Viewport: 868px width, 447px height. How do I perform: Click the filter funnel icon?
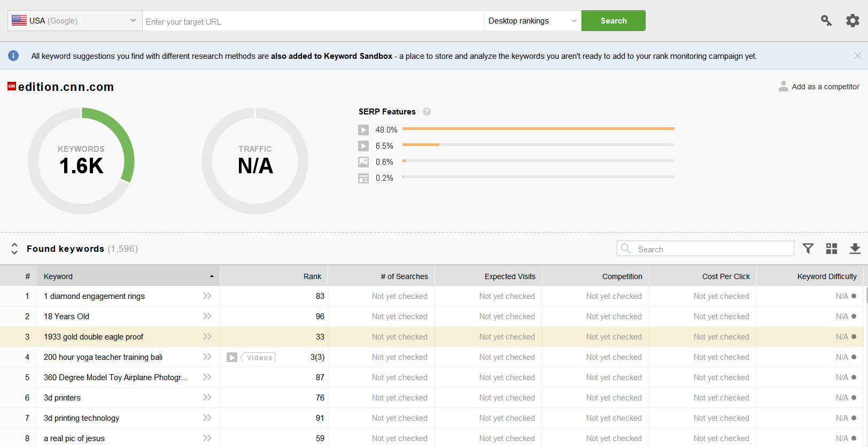(808, 249)
